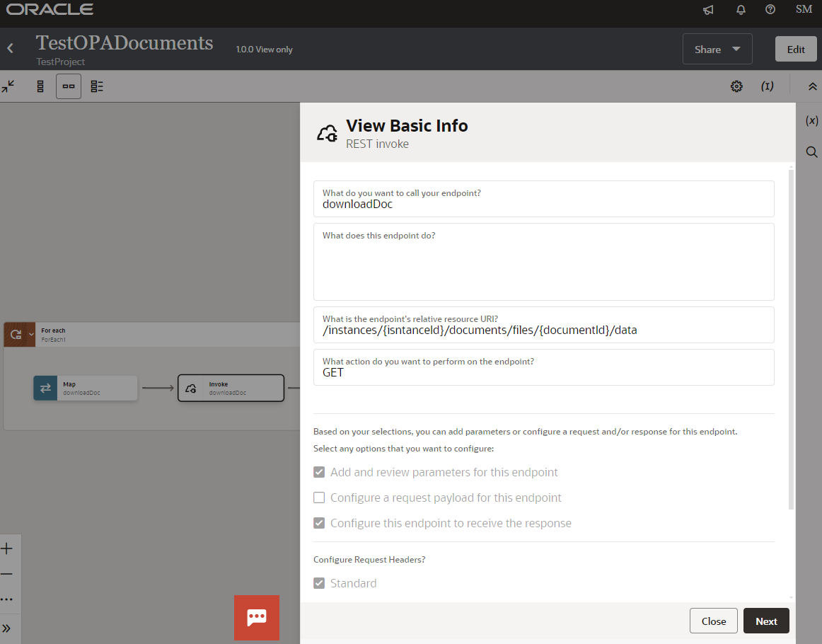Click the notifications bell icon

coord(741,10)
